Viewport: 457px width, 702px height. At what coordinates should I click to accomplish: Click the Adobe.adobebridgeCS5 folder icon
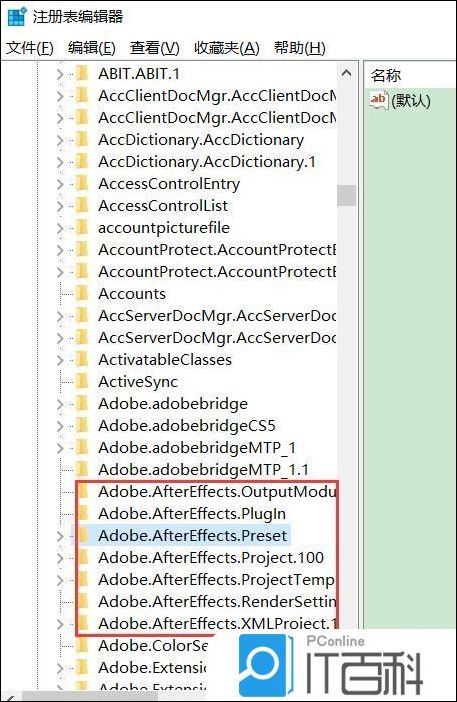coord(82,425)
